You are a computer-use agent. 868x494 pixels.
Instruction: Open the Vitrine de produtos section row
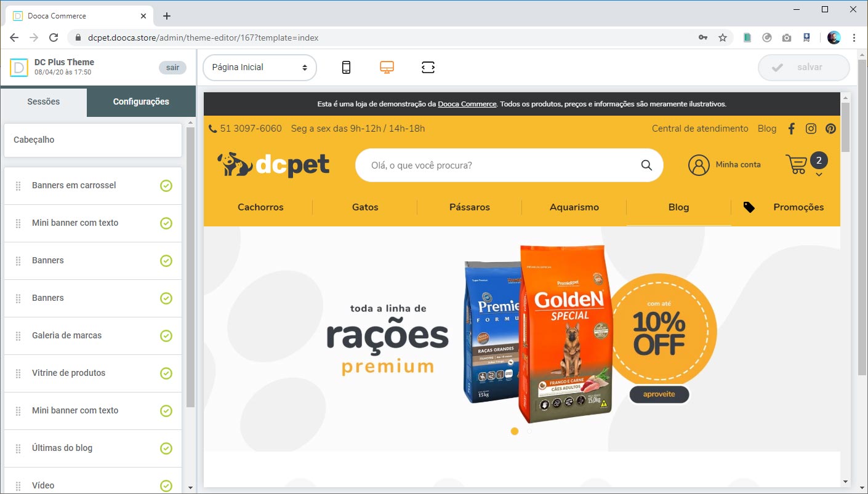(93, 373)
